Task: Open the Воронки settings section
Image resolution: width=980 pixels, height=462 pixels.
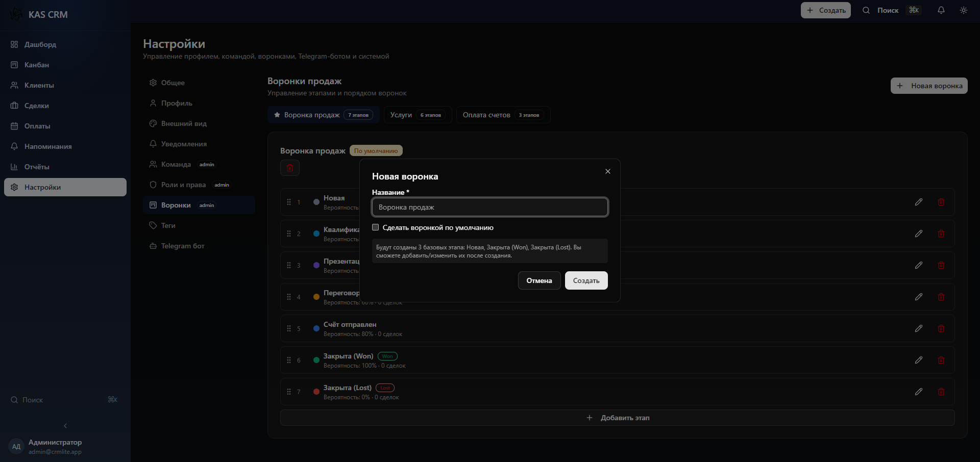Action: tap(199, 205)
